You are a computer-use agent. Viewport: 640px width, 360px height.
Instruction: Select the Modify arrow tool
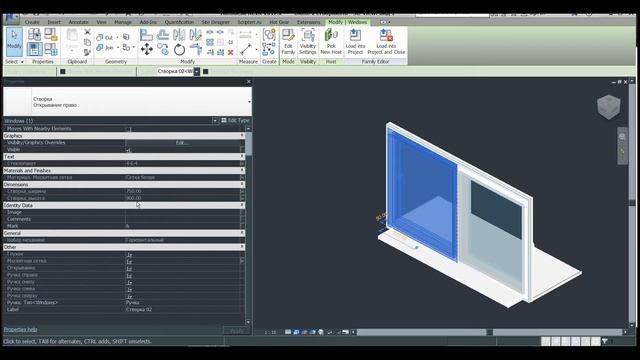(14, 42)
